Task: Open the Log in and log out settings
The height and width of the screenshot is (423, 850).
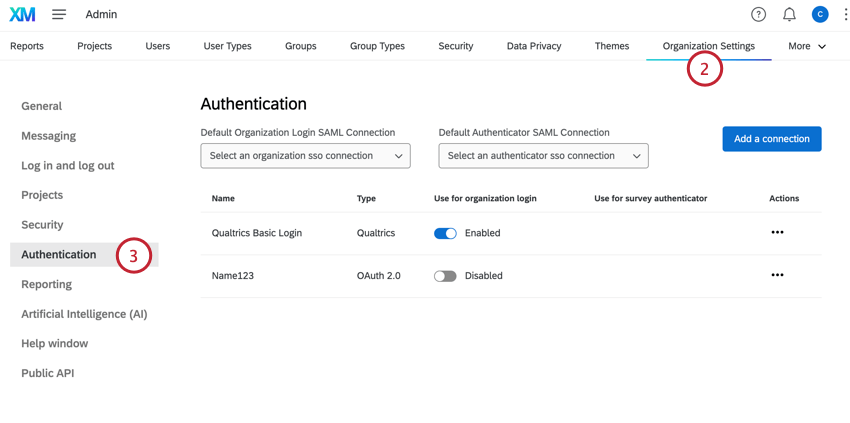Action: (68, 165)
